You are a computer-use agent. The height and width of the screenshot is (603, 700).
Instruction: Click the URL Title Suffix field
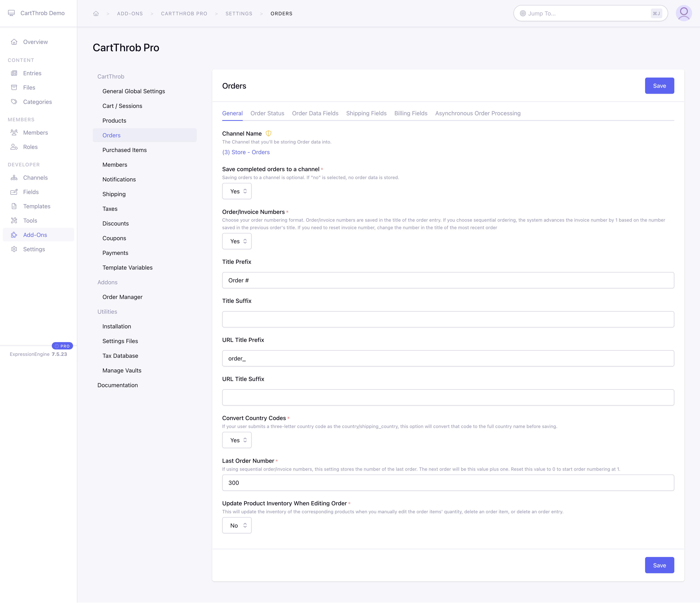[448, 397]
